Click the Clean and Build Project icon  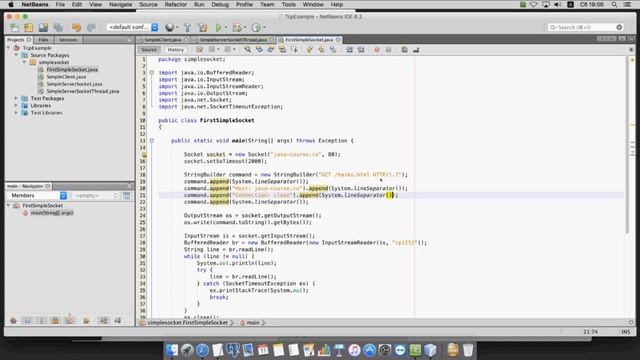point(202,27)
